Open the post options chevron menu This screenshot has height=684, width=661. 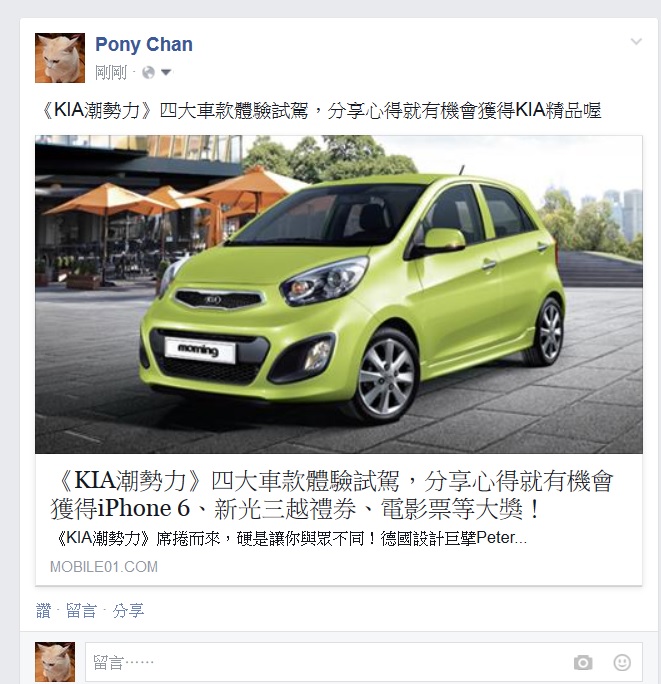(636, 42)
